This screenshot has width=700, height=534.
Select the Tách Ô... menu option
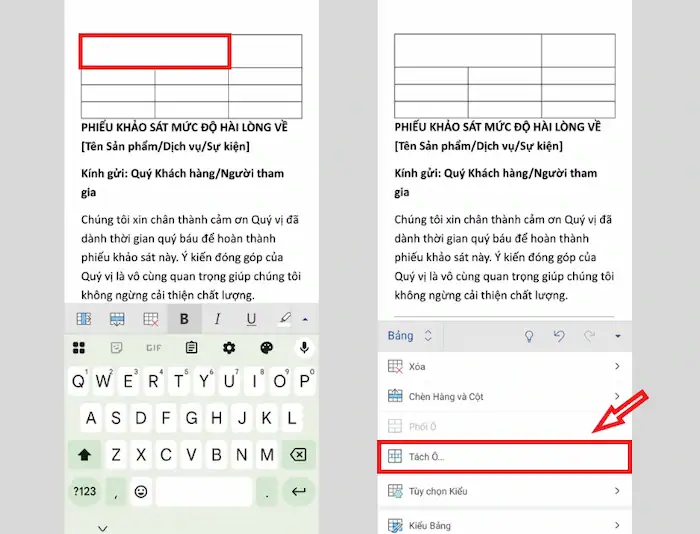[x=505, y=457]
